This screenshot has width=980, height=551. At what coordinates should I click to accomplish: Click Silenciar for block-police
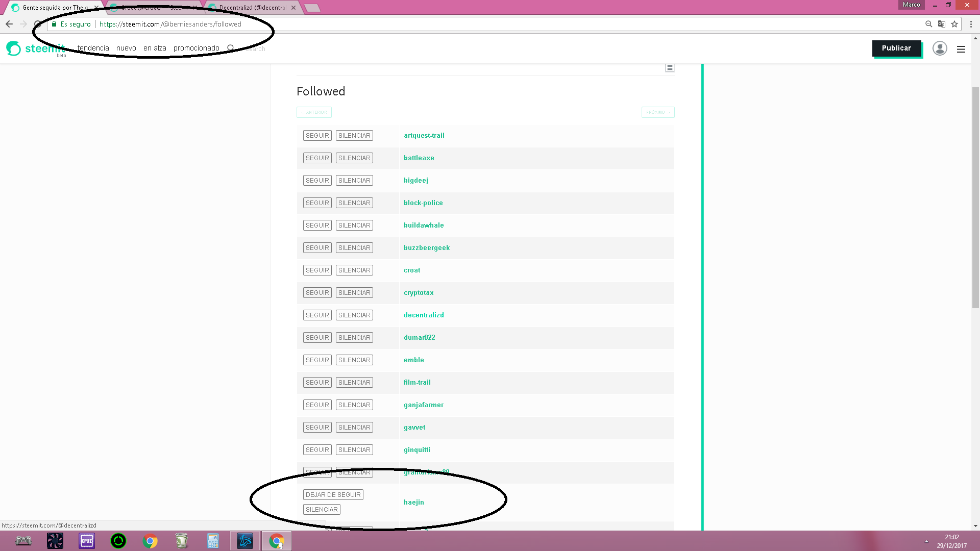[354, 203]
